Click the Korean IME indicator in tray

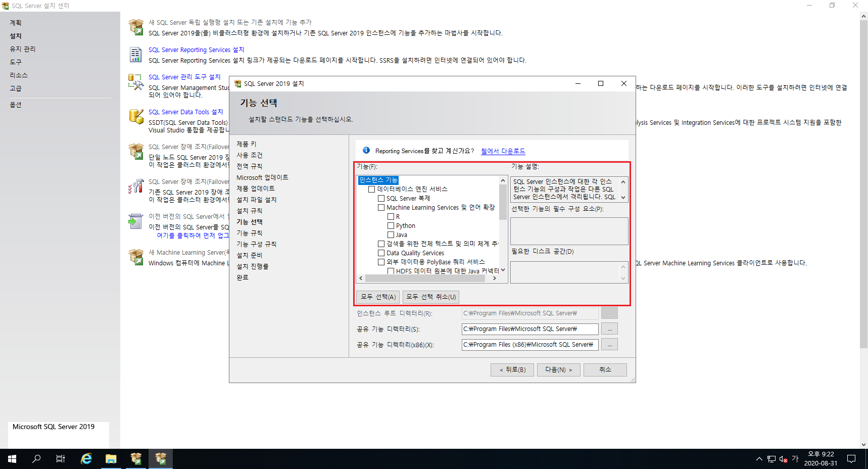point(795,459)
